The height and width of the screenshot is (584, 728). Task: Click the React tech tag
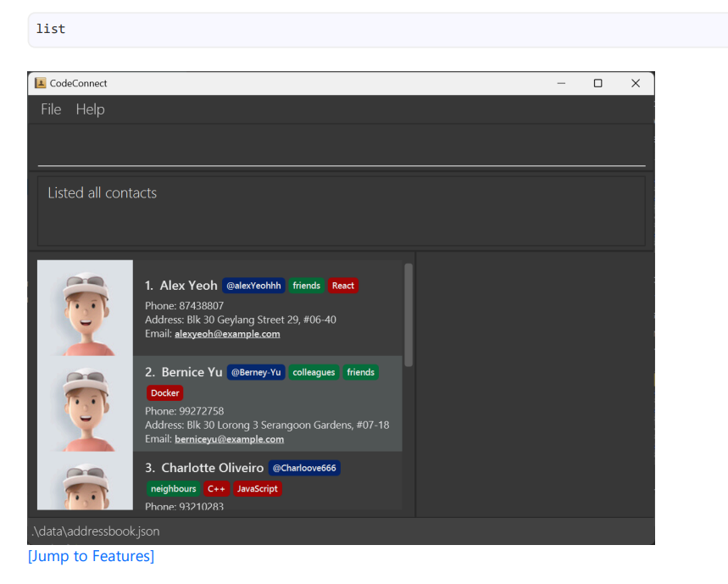point(343,286)
